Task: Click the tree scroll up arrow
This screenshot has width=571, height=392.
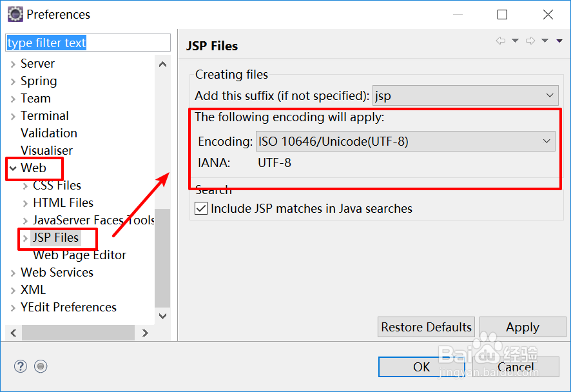Action: [x=163, y=64]
